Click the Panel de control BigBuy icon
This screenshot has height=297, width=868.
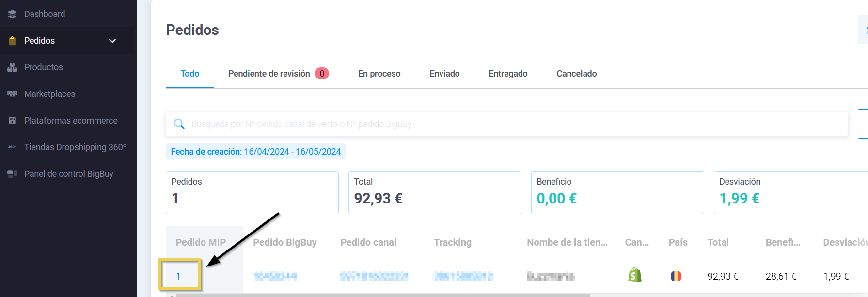pyautogui.click(x=12, y=174)
